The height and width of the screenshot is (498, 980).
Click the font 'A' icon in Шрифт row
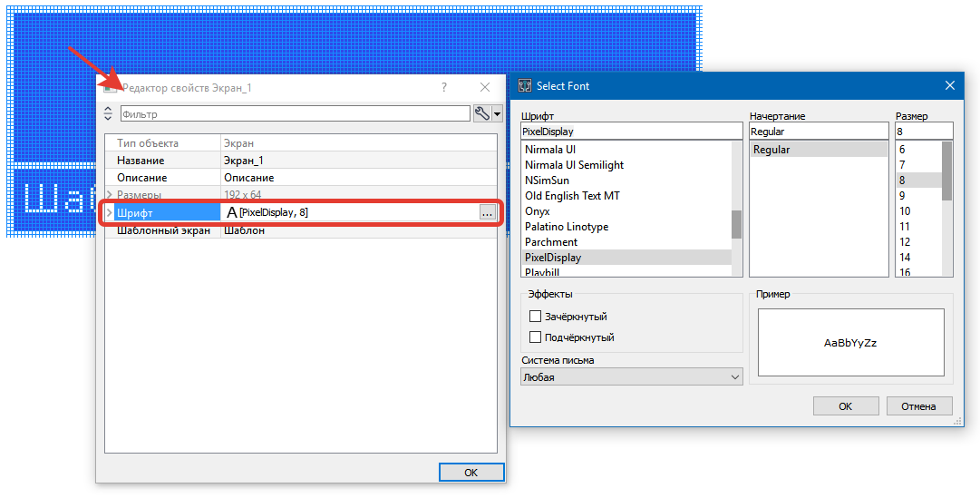(231, 212)
